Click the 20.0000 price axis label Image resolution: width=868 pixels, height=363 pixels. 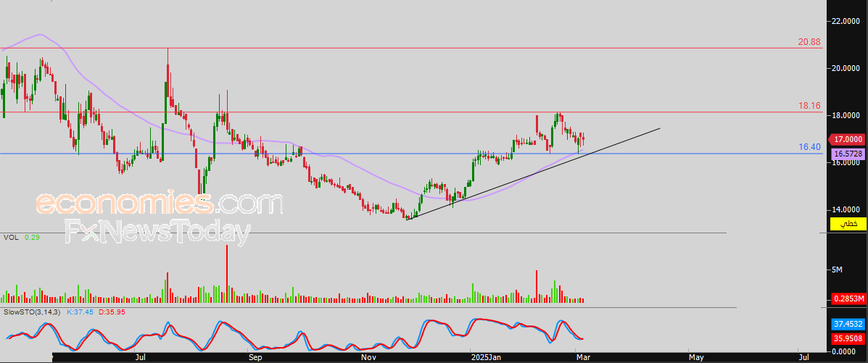pos(846,68)
